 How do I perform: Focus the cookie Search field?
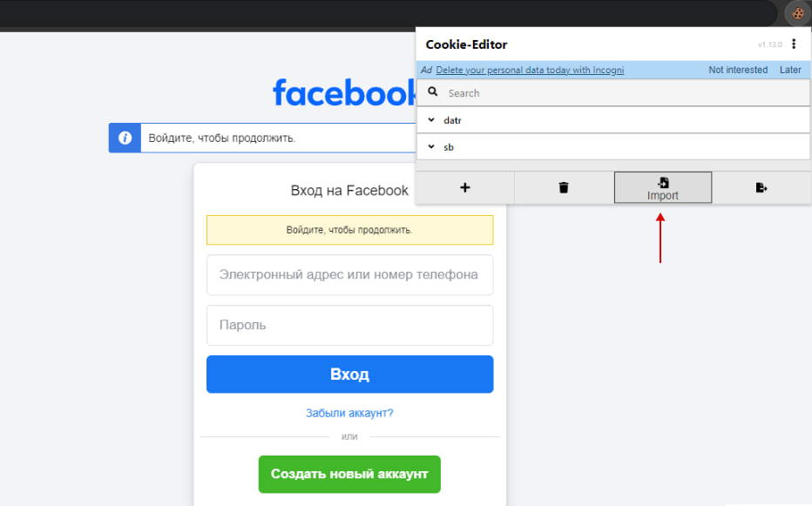point(613,92)
